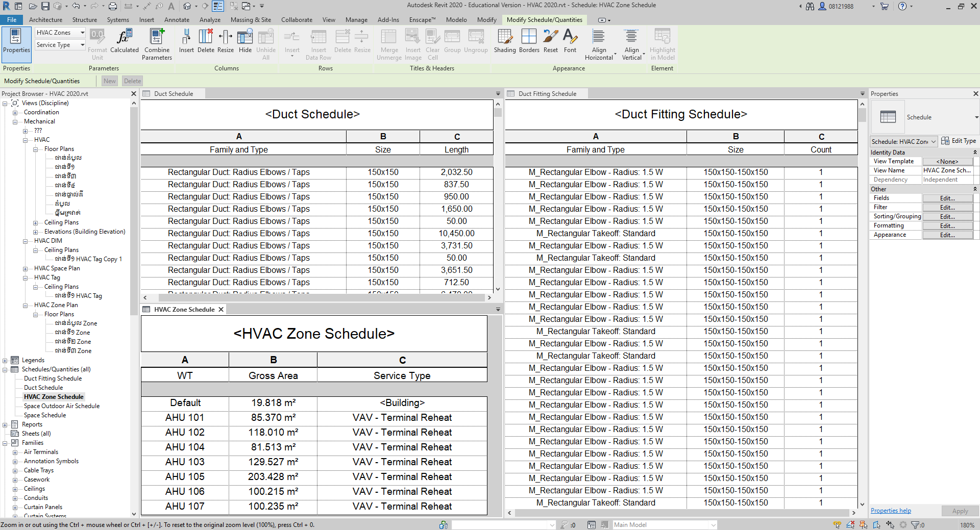Close the HVAC Zone Schedule view tab
Screen dimensions: 980x530
[221, 310]
